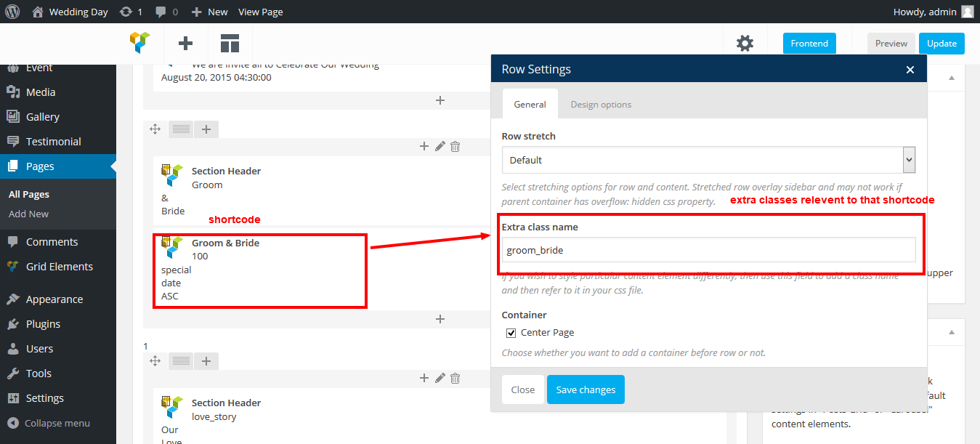
Task: Open the Plugins sidebar menu
Action: (43, 324)
